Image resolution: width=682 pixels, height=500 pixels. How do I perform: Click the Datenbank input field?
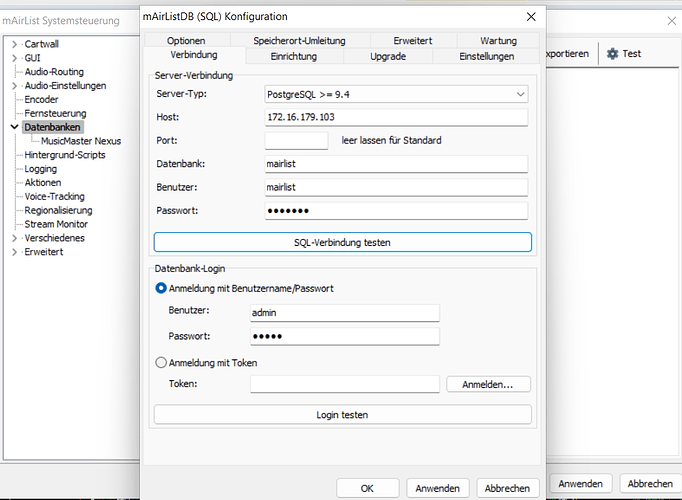point(396,164)
